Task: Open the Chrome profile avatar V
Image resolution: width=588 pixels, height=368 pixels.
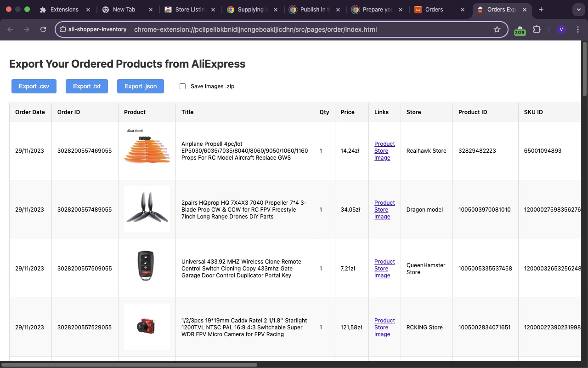Action: [561, 29]
